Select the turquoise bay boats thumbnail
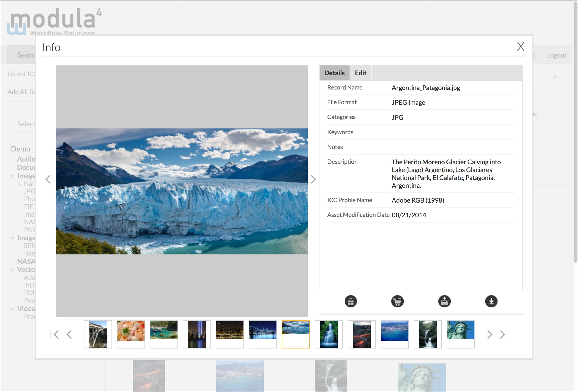Viewport: 578px width, 392px height. [x=164, y=334]
